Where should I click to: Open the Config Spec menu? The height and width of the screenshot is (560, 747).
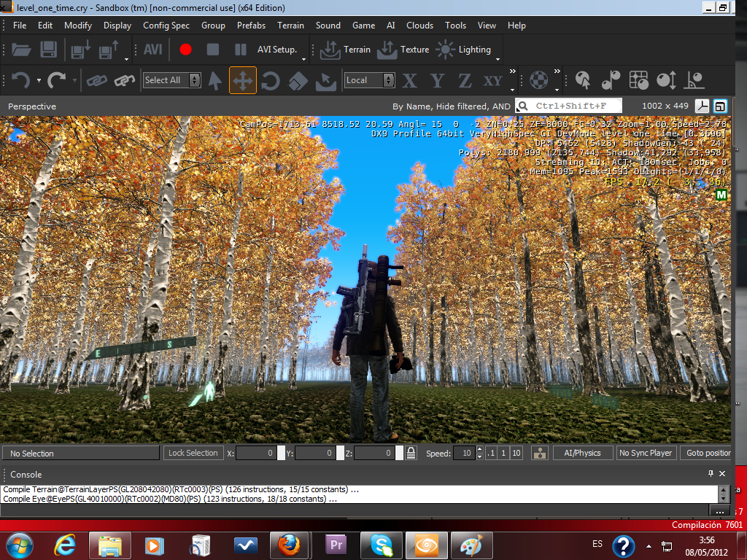coord(166,26)
